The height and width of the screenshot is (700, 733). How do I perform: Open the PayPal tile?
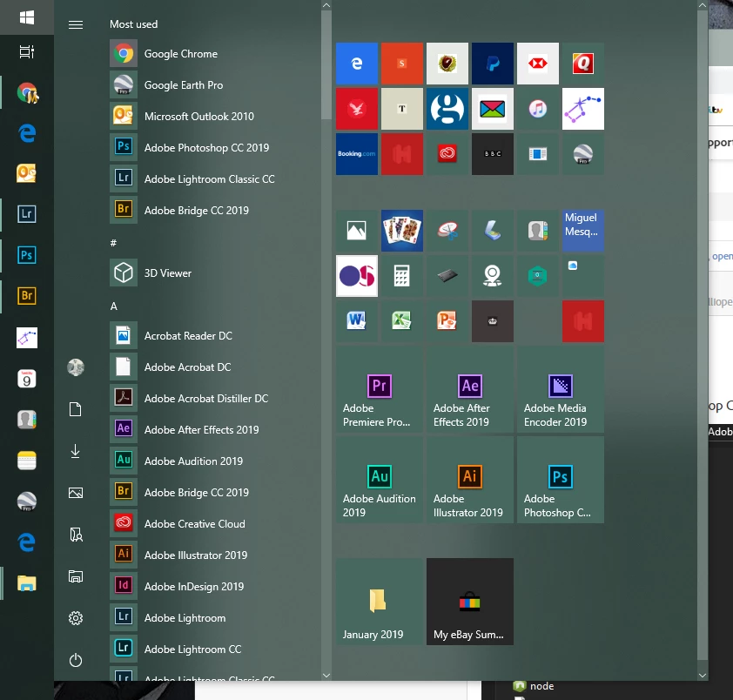pyautogui.click(x=492, y=64)
